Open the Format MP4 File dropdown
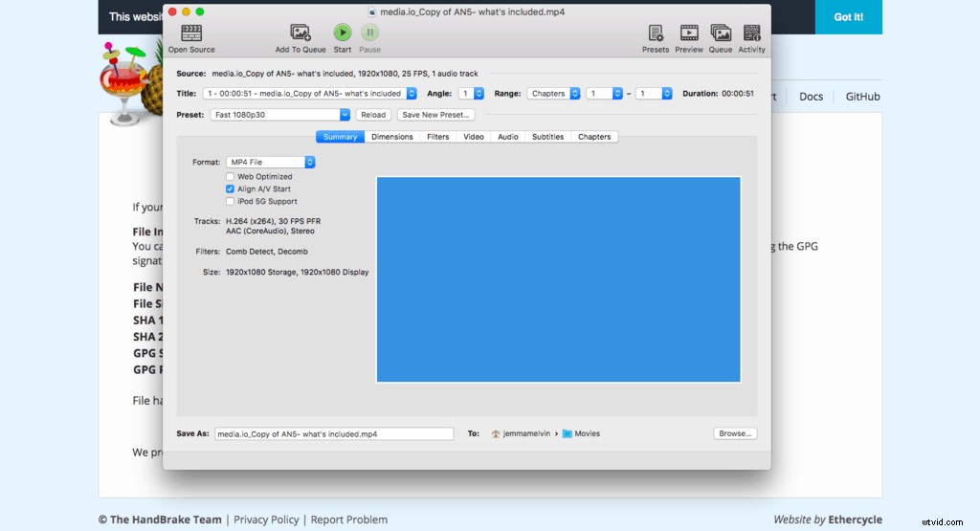Image resolution: width=980 pixels, height=531 pixels. (x=271, y=162)
